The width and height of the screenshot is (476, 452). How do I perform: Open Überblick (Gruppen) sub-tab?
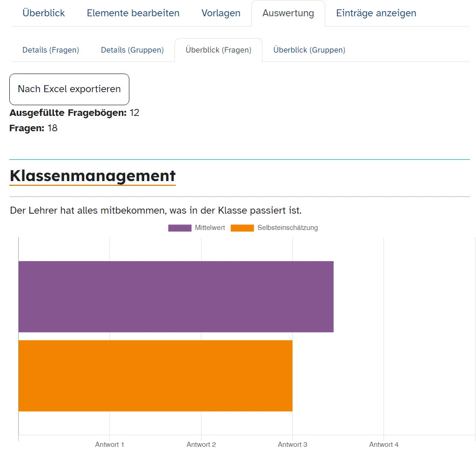point(309,50)
